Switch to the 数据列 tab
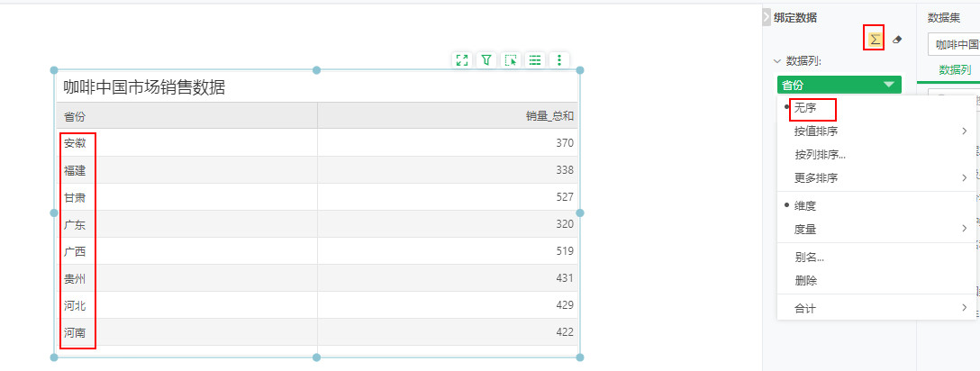 coord(954,70)
